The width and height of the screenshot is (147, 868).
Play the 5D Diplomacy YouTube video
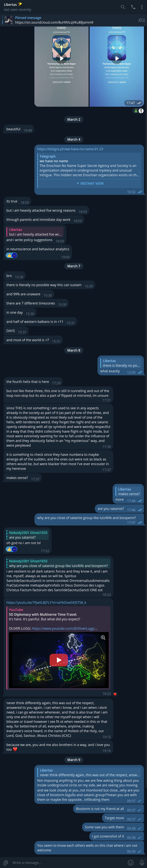(59, 660)
